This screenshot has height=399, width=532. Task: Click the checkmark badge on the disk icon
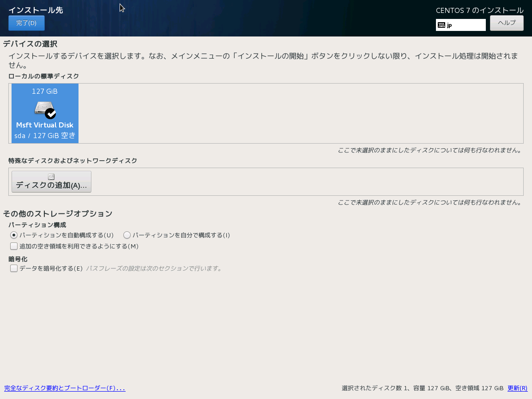click(x=50, y=114)
